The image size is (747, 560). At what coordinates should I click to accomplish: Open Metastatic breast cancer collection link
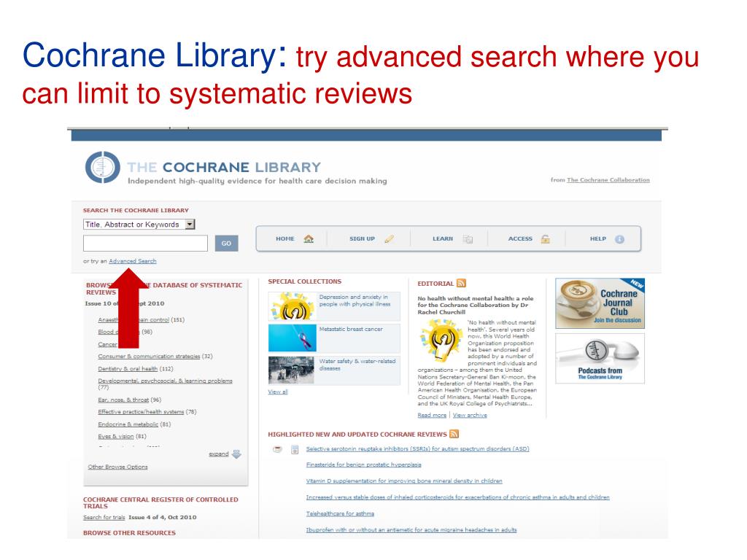(351, 329)
